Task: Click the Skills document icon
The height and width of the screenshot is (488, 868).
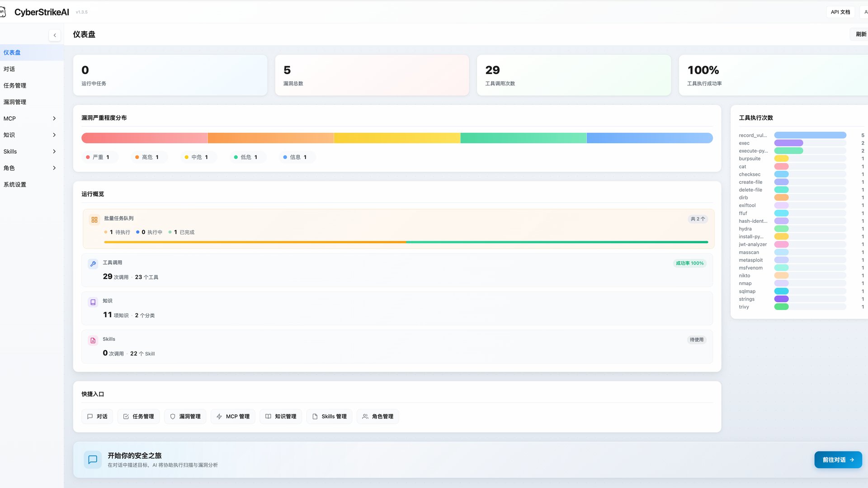Action: pos(93,341)
